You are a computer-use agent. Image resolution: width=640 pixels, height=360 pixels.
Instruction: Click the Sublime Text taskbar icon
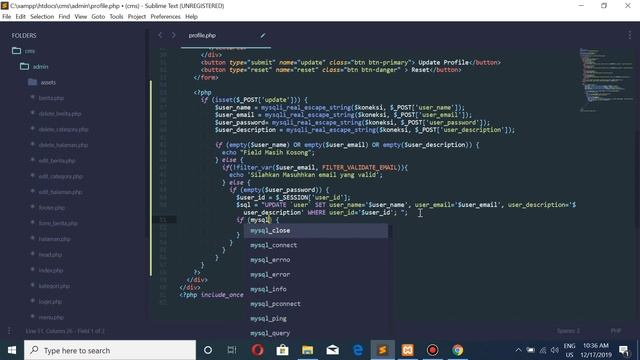(x=382, y=350)
